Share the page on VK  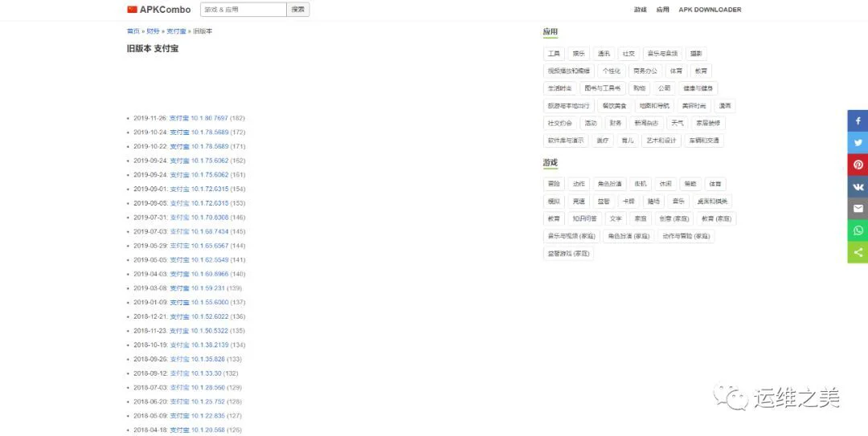coord(858,186)
